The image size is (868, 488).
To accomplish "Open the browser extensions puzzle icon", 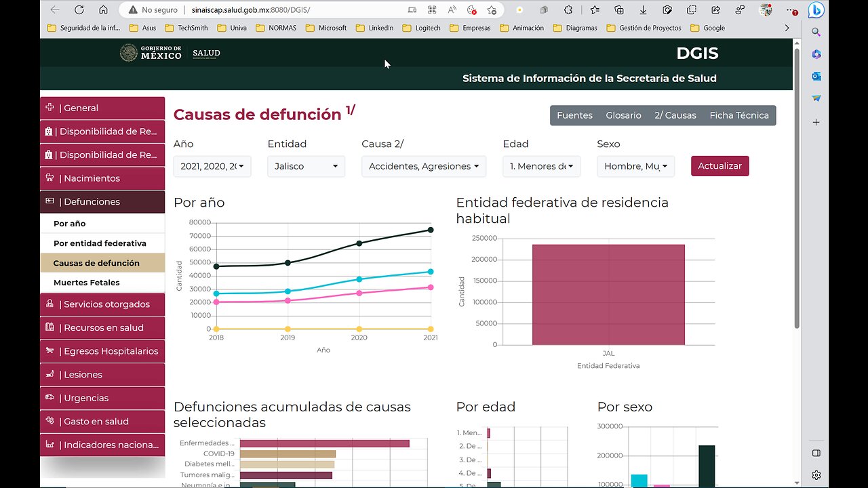I will [x=568, y=10].
